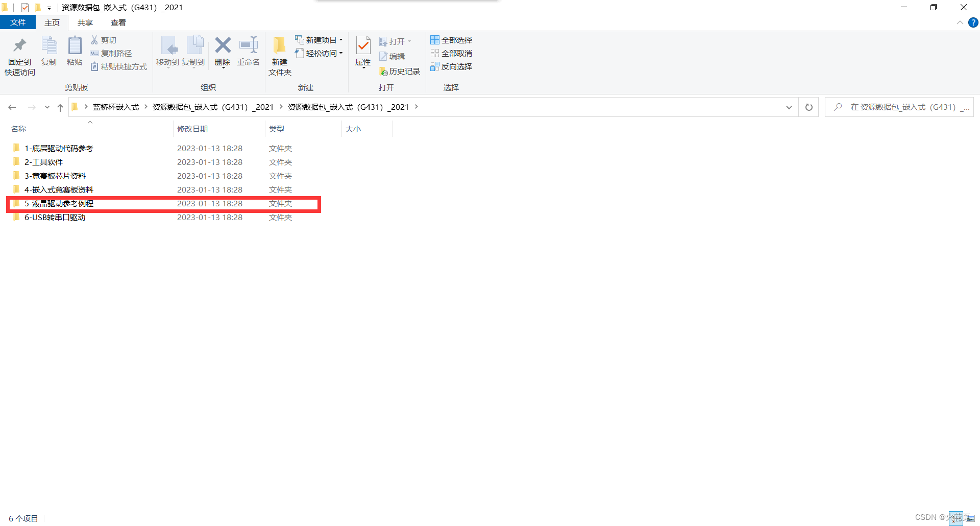Click date of 6-USB转串口驱动 row
Image resolution: width=980 pixels, height=526 pixels.
coord(210,217)
